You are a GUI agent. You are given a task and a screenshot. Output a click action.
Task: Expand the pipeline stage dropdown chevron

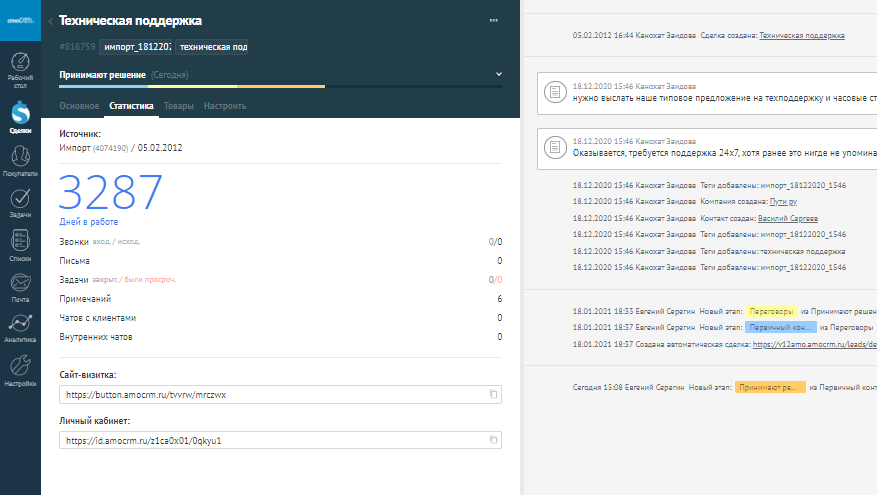499,74
